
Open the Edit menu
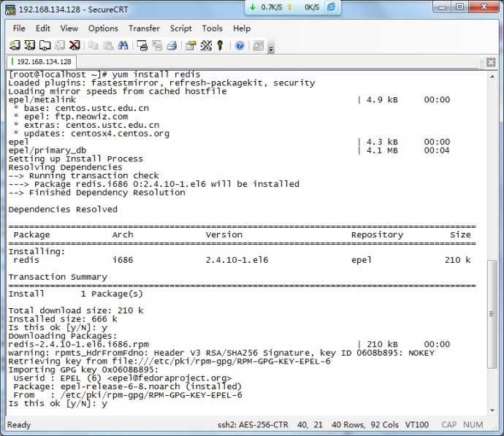pos(43,28)
